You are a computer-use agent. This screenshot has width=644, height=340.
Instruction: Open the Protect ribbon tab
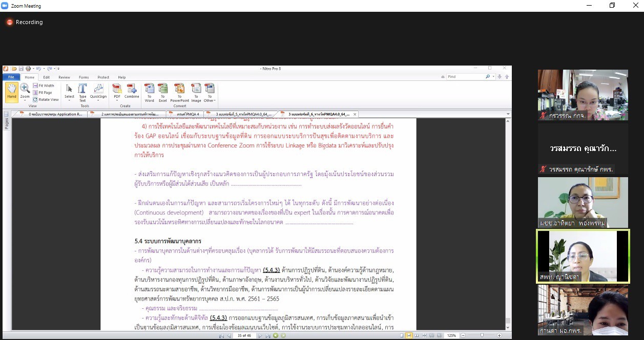pyautogui.click(x=103, y=77)
